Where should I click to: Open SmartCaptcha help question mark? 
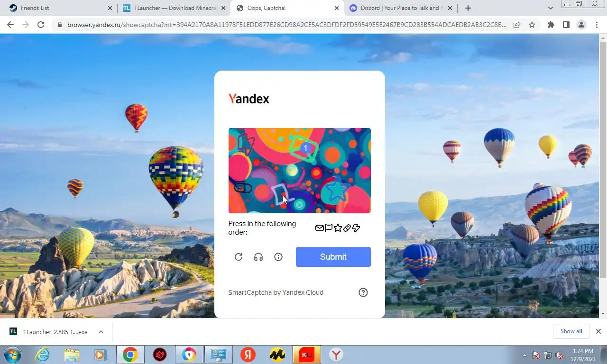pyautogui.click(x=363, y=292)
